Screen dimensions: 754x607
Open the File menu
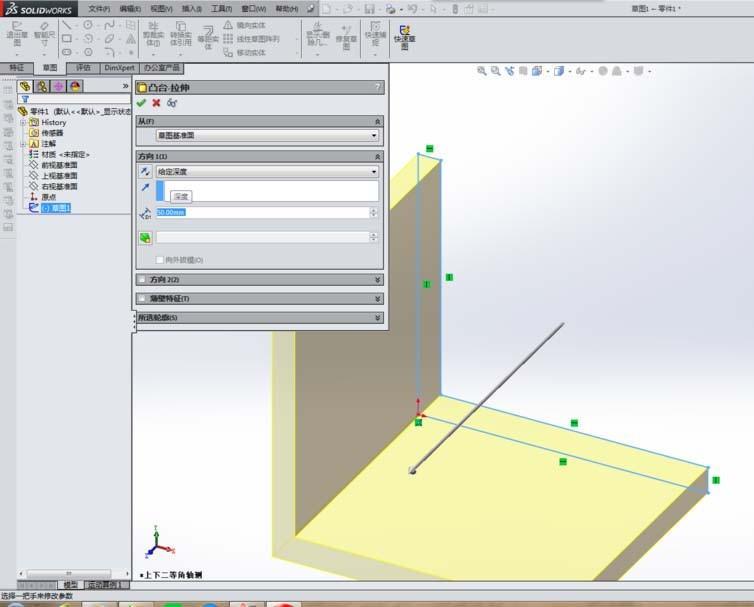coord(99,9)
